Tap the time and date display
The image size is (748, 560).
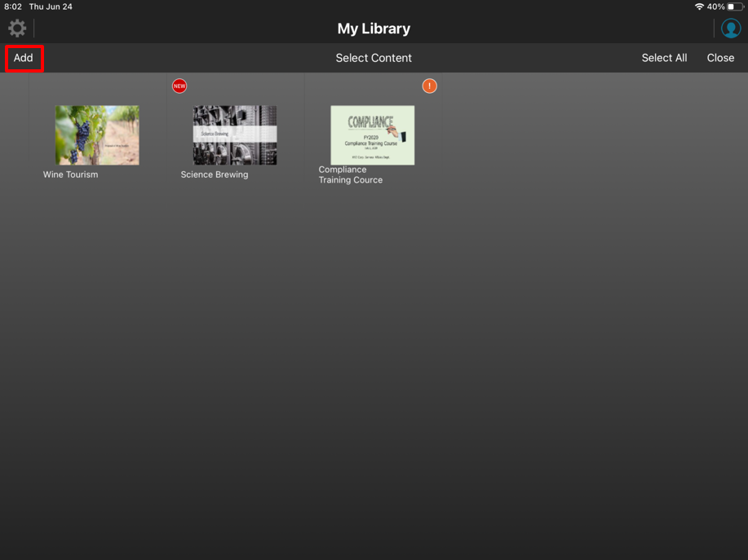click(38, 7)
